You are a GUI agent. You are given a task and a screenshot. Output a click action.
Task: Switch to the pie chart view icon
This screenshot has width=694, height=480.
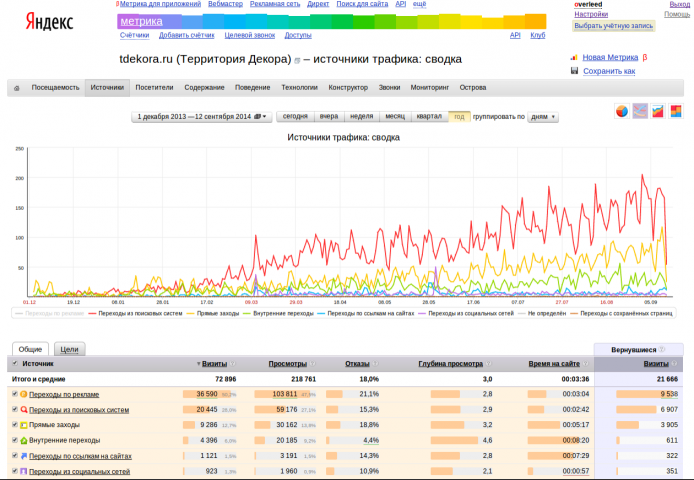click(621, 111)
